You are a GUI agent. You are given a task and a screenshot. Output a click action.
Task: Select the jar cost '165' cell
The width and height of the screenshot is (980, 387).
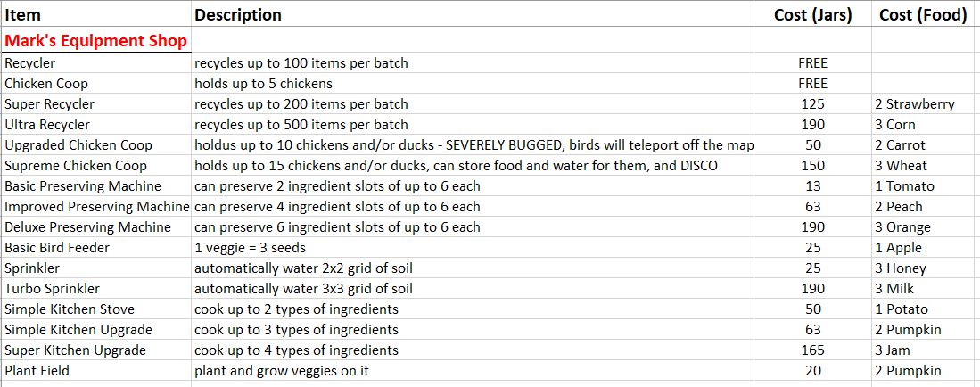(x=812, y=350)
